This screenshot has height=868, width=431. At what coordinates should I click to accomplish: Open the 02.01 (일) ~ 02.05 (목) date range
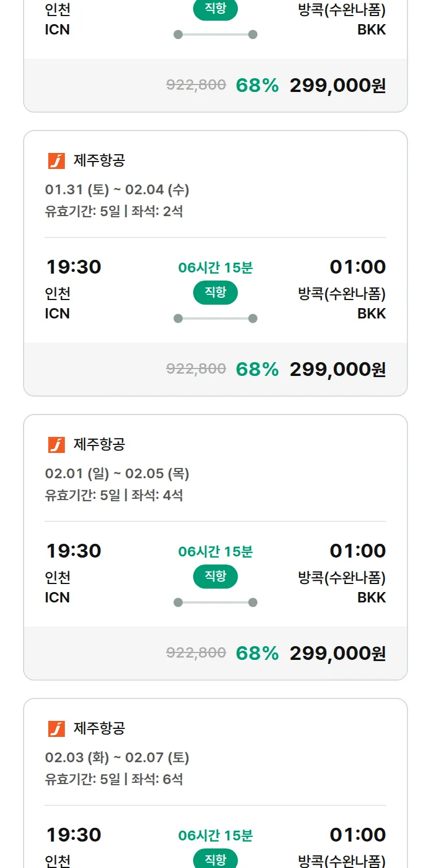click(117, 474)
